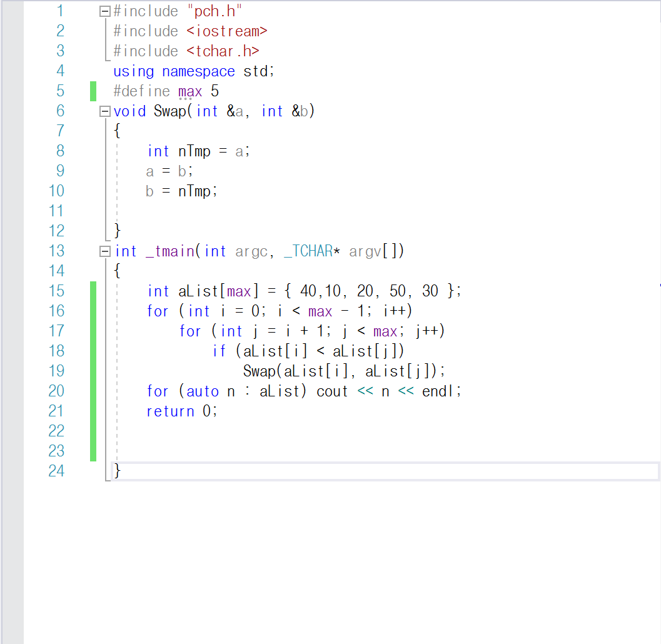Click the 'max' macro name in the #define
Viewport: 661px width, 644px height.
point(190,91)
